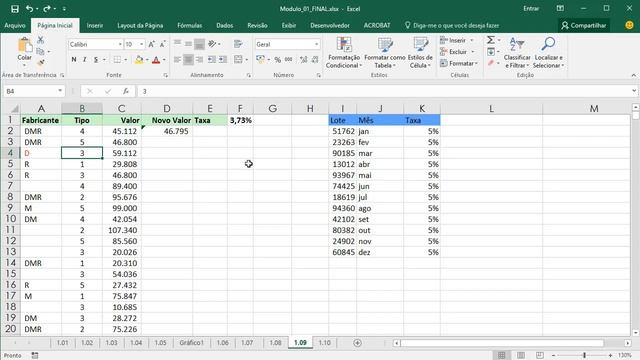Image resolution: width=640 pixels, height=360 pixels.
Task: Click the Diga-me o que você deseja fazer box
Action: [452, 25]
